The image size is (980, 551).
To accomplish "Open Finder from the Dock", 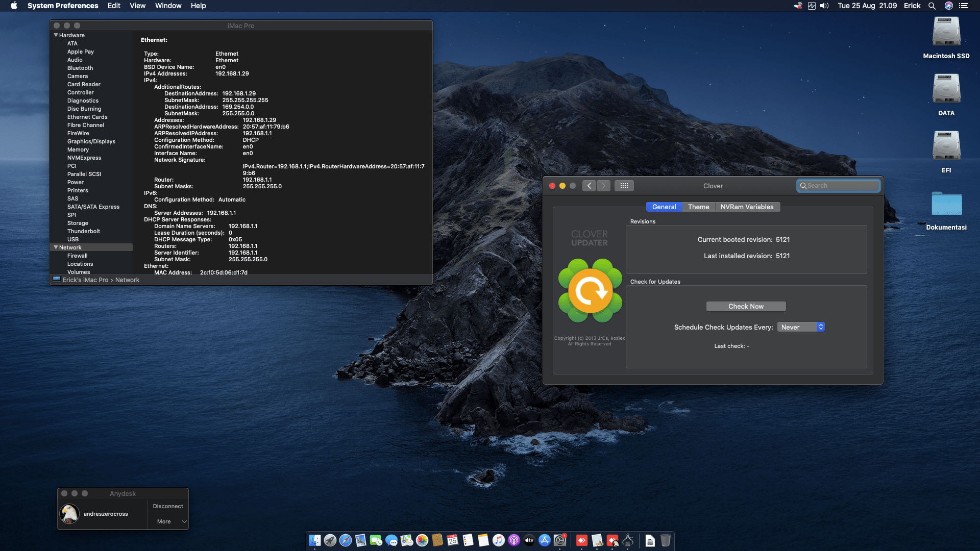I will click(315, 540).
